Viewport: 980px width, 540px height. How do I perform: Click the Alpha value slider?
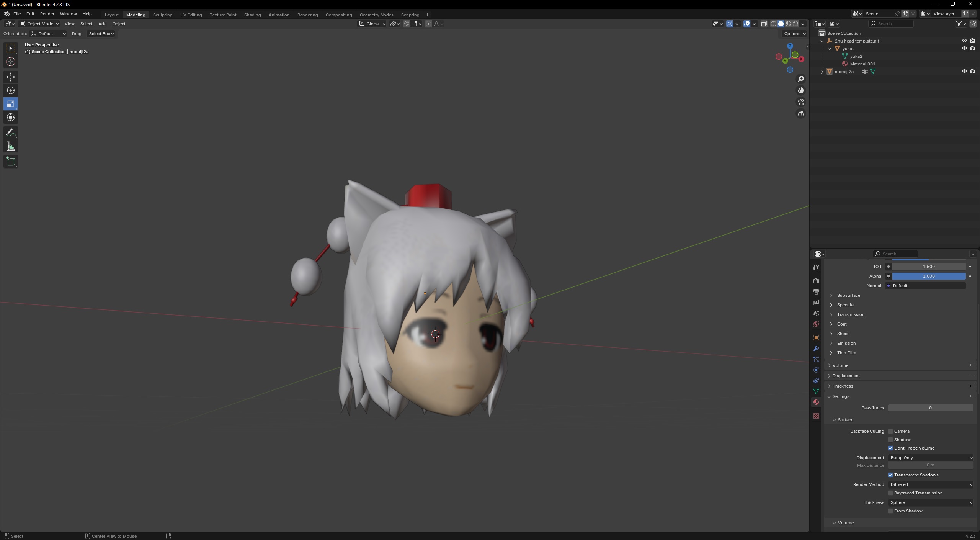tap(928, 276)
